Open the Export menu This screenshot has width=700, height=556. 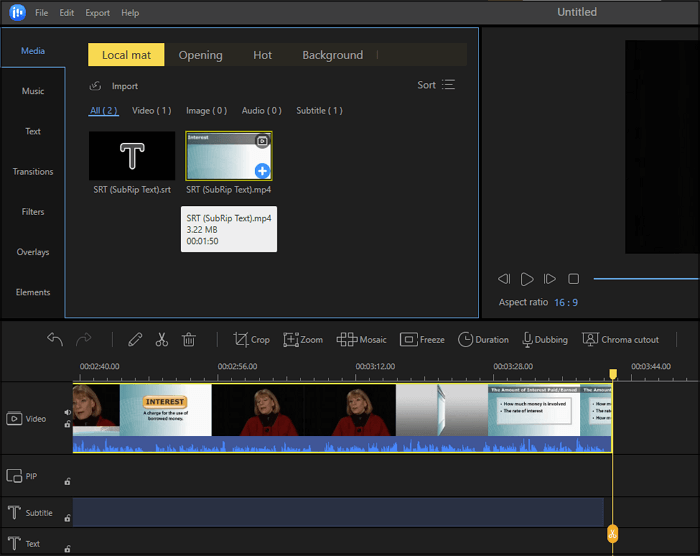pyautogui.click(x=98, y=13)
